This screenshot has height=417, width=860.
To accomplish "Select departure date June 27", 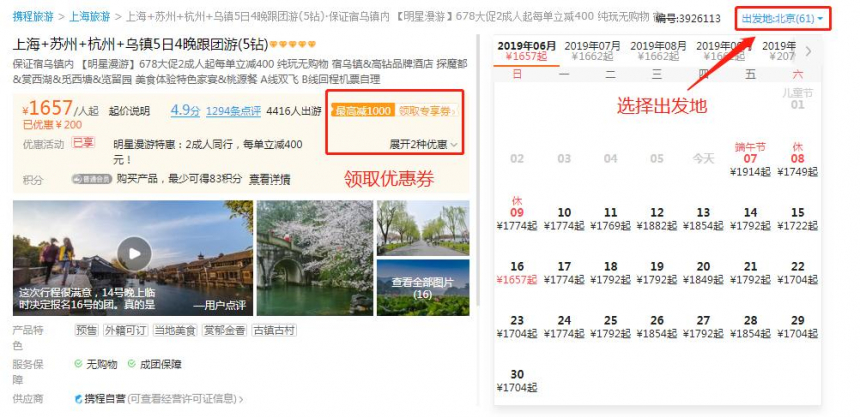I will pos(704,326).
